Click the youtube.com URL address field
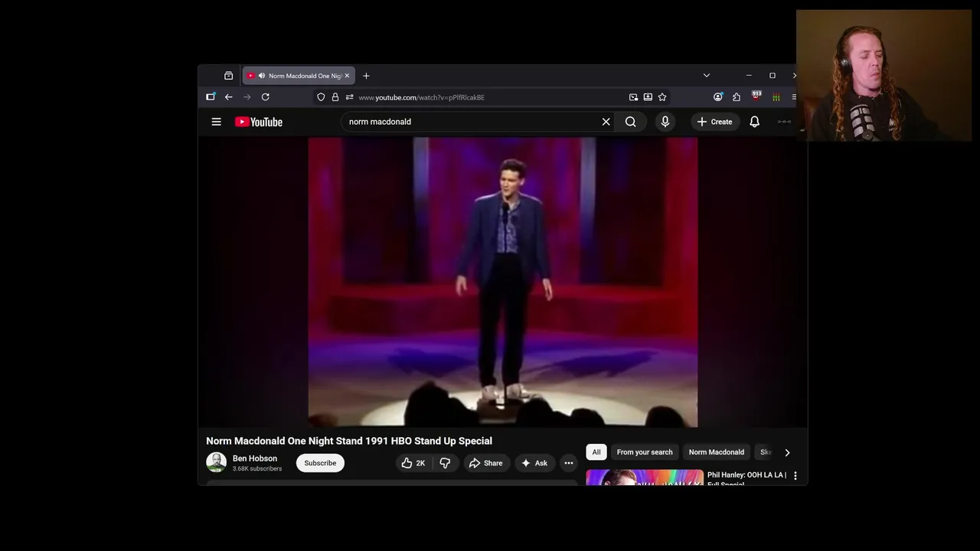980x551 pixels. (490, 97)
